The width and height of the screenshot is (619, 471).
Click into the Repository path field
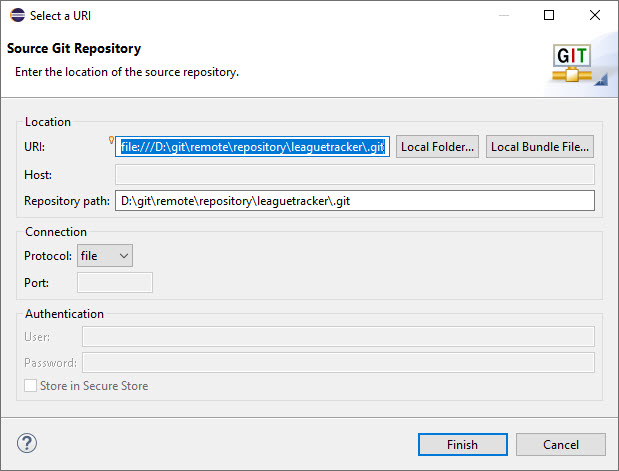click(x=355, y=201)
